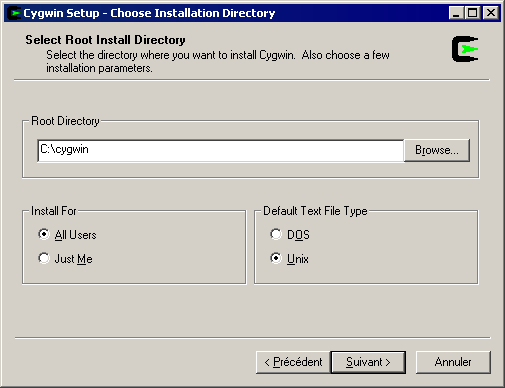Open the Browse... directory chooser
The width and height of the screenshot is (505, 388).
click(437, 150)
